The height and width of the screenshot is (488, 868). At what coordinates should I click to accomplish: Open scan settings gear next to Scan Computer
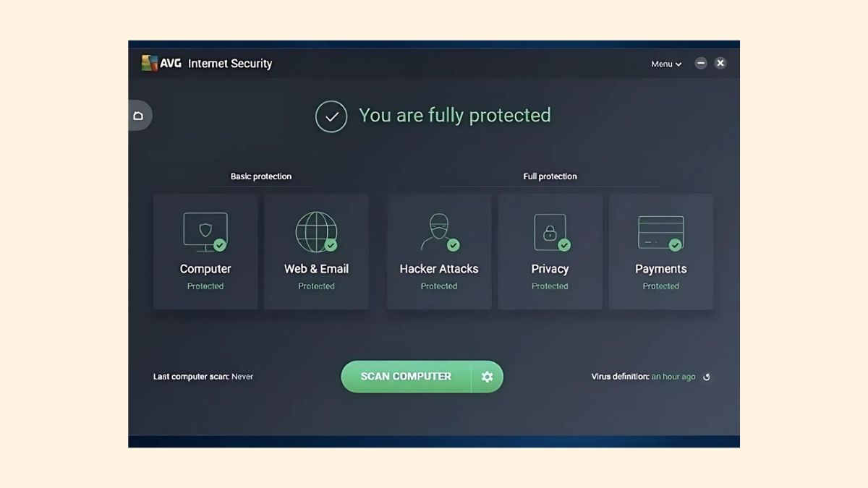click(x=488, y=377)
